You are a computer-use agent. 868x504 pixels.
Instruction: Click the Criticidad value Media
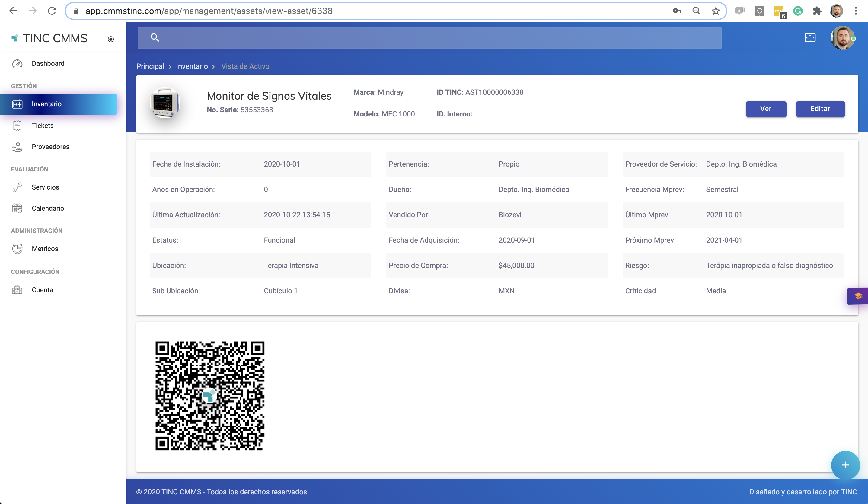point(716,291)
